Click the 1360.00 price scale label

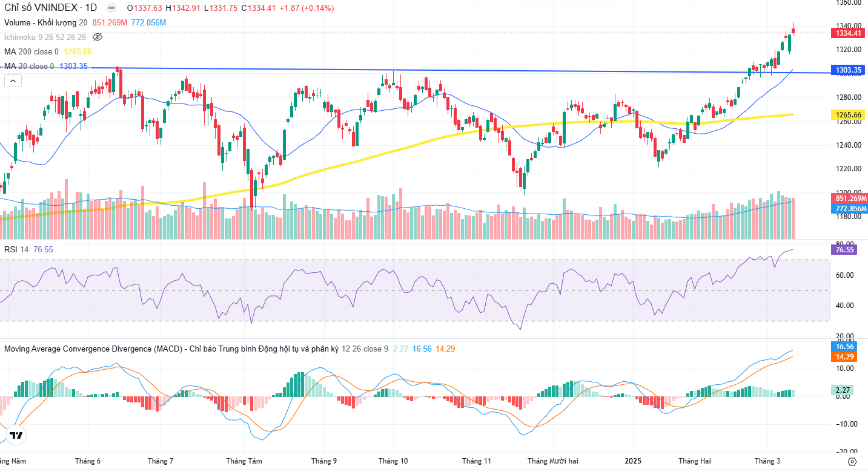pyautogui.click(x=849, y=3)
